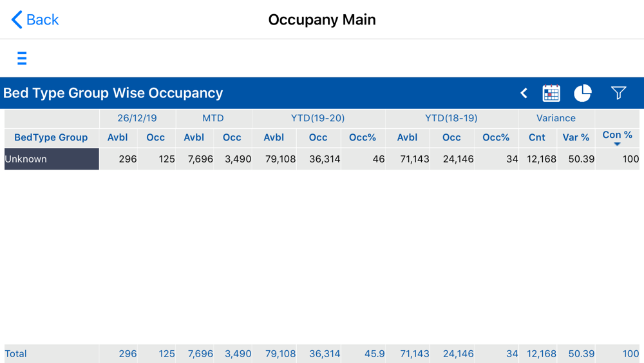644x363 pixels.
Task: Open the calendar date picker icon
Action: [551, 93]
